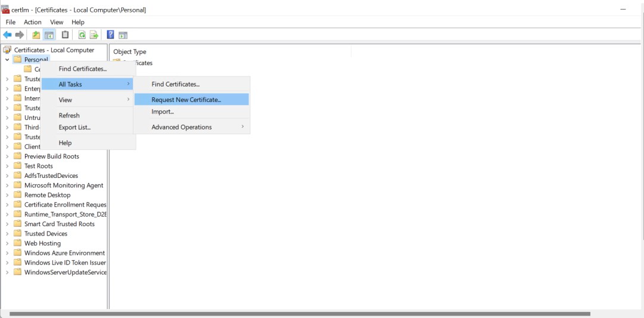Screen dimensions: 644x318
Task: Click the Windows Live ID Token Issuer folder icon
Action: pos(17,262)
